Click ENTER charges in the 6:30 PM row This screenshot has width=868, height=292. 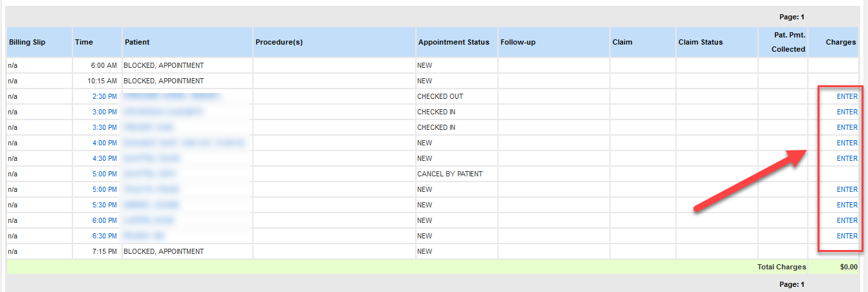tap(847, 236)
